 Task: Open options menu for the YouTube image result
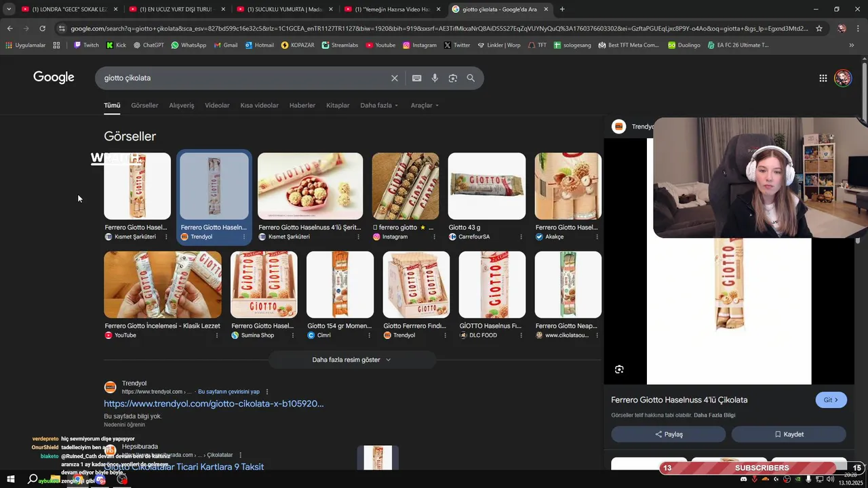pyautogui.click(x=217, y=335)
